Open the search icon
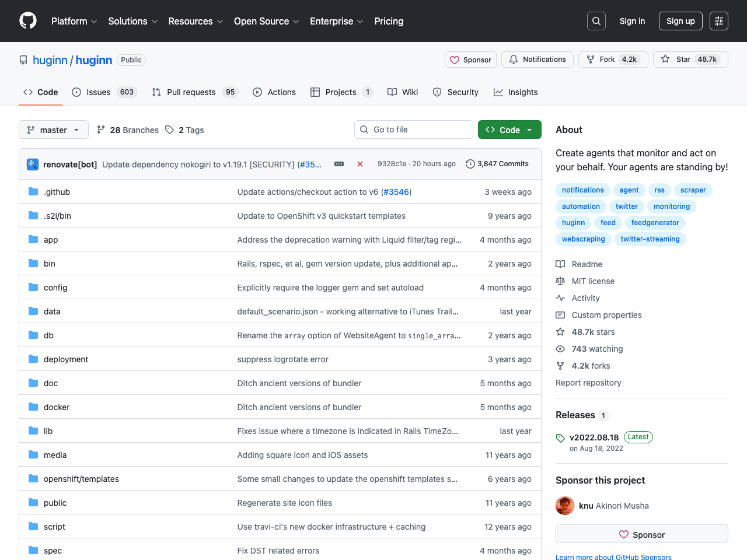This screenshot has height=560, width=747. (596, 20)
